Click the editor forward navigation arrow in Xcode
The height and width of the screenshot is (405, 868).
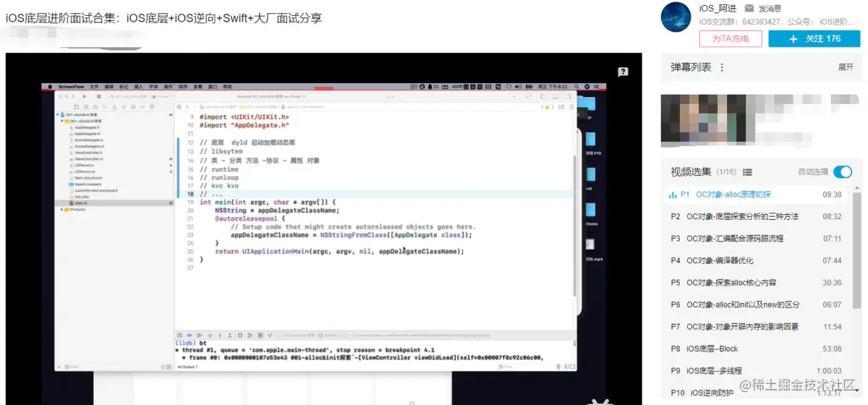point(195,106)
